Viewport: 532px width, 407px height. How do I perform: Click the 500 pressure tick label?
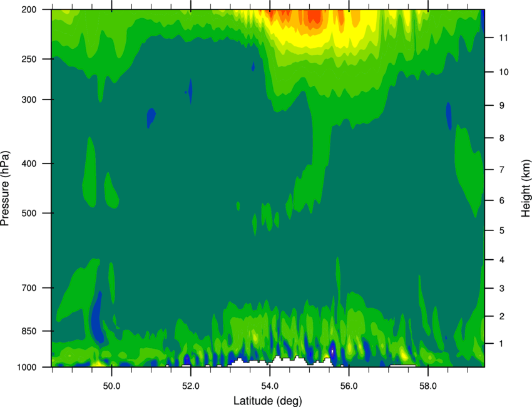[x=29, y=213]
